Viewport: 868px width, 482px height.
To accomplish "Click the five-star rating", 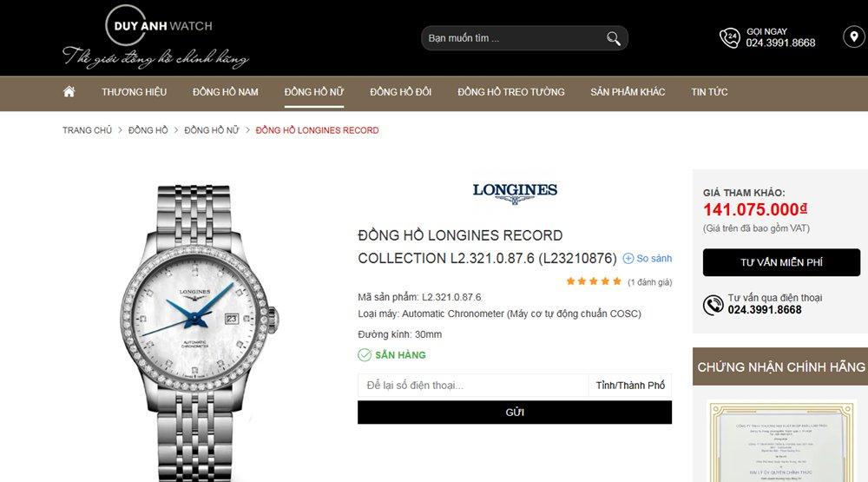I will coord(594,281).
